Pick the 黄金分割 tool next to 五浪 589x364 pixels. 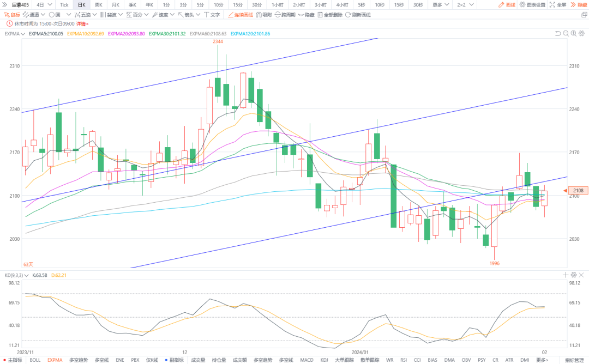click(108, 15)
